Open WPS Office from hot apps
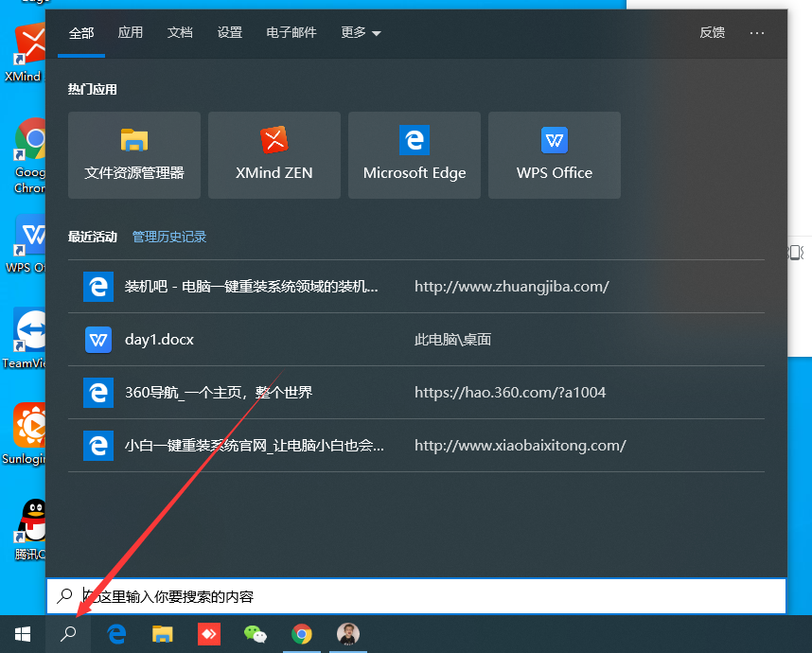The height and width of the screenshot is (653, 812). [554, 155]
